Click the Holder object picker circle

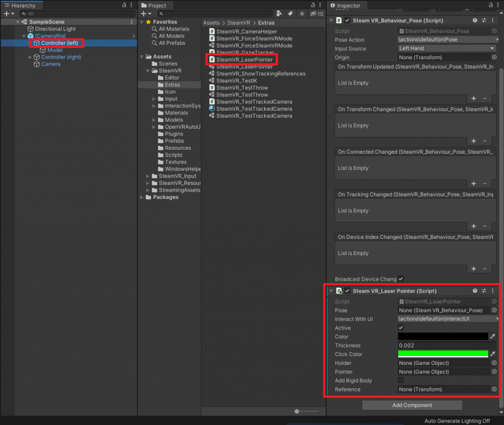click(494, 363)
